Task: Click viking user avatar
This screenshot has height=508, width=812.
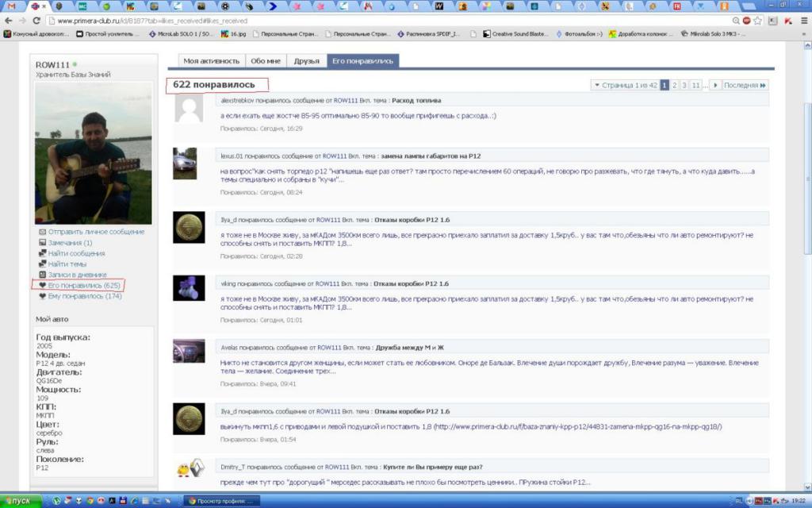Action: (189, 288)
